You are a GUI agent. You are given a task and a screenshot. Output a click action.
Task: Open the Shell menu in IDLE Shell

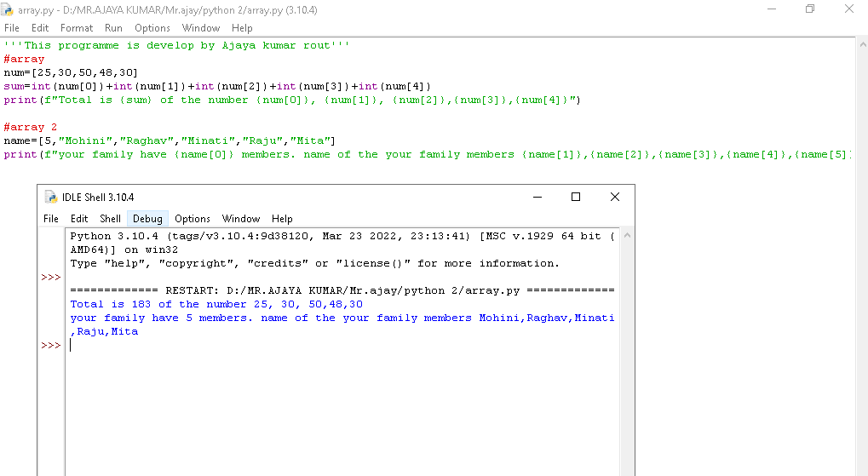(x=111, y=219)
